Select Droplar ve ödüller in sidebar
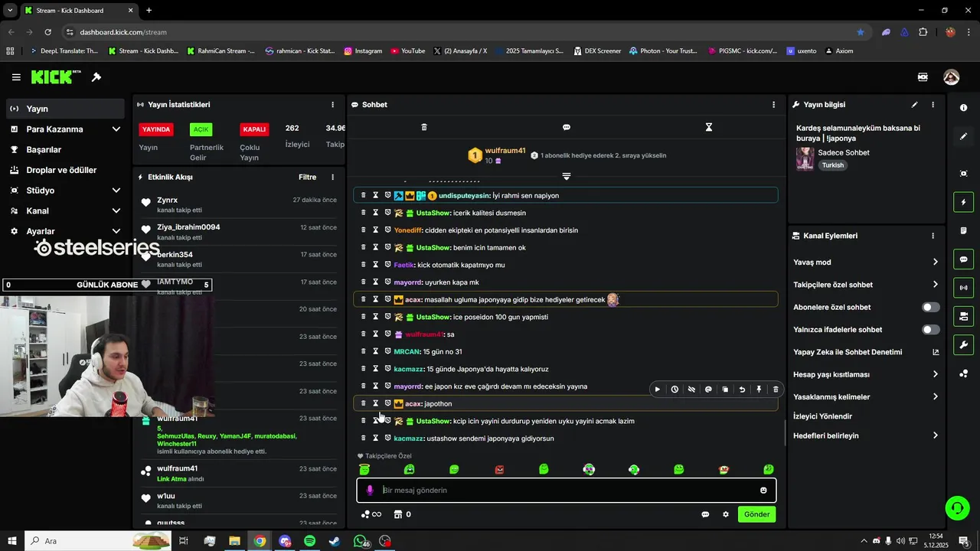Viewport: 980px width, 551px height. tap(65, 170)
